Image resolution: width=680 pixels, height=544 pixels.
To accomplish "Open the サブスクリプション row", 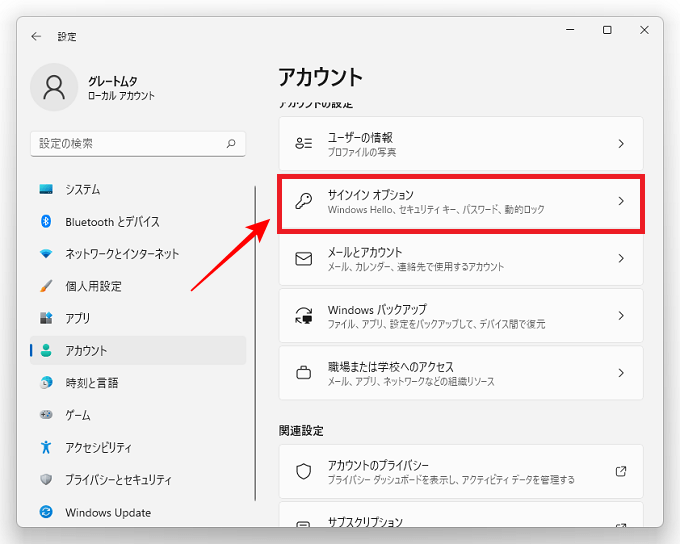I will 461,515.
